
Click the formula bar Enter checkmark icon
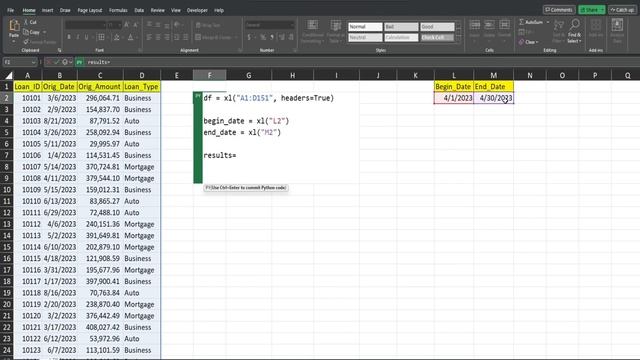pyautogui.click(x=56, y=62)
